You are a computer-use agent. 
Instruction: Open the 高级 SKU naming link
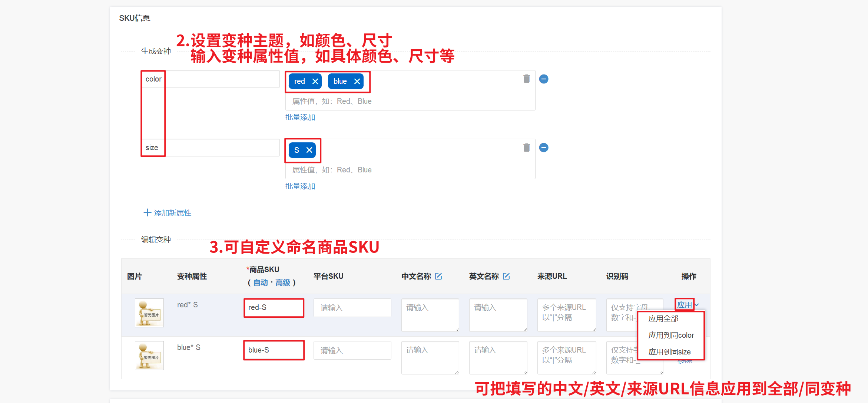click(282, 283)
